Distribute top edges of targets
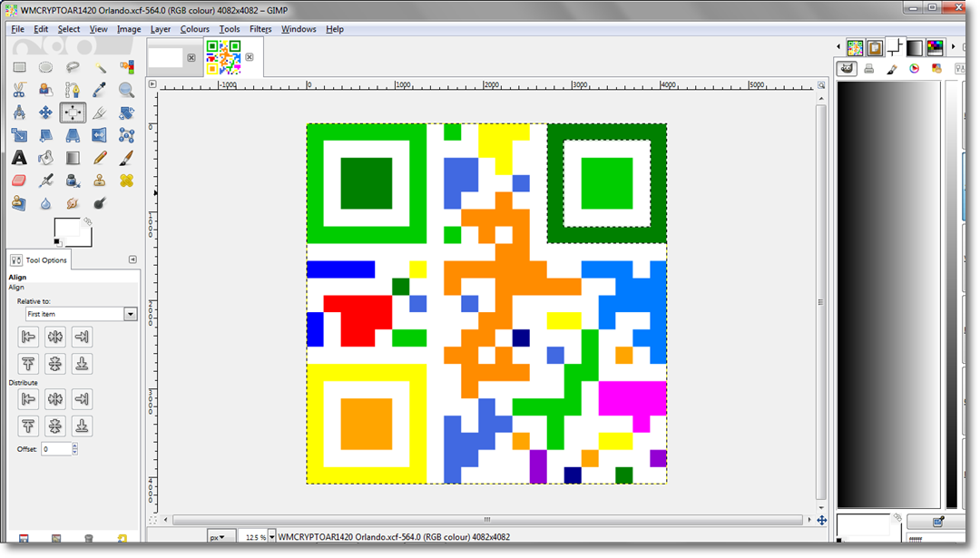Image resolution: width=980 pixels, height=558 pixels. tap(28, 426)
